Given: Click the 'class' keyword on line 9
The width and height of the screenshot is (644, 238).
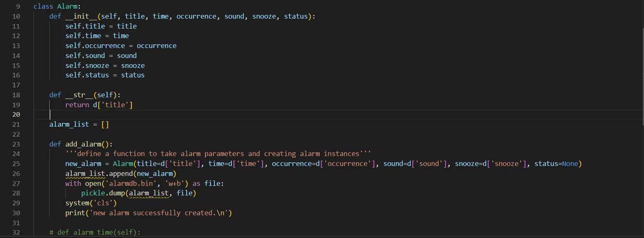Looking at the screenshot, I should click(x=43, y=6).
